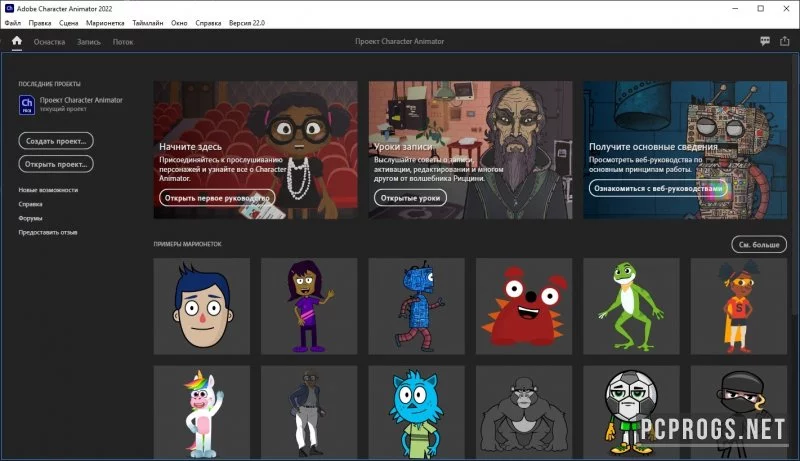Click the См. больше button
Screen dimensions: 800x461
click(759, 244)
